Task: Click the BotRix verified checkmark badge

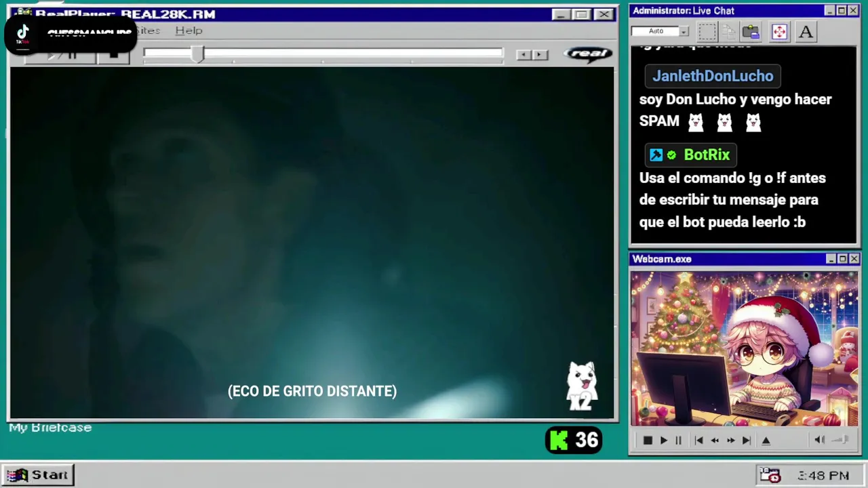Action: coord(671,155)
